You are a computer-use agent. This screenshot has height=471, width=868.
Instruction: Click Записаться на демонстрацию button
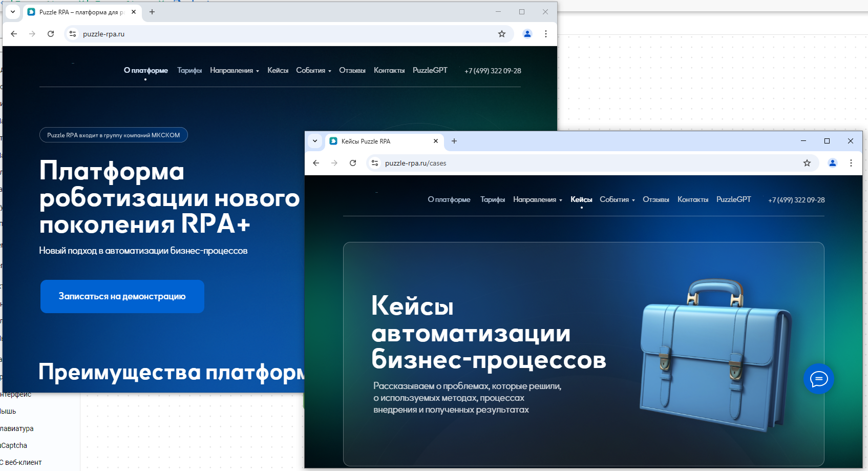(122, 296)
